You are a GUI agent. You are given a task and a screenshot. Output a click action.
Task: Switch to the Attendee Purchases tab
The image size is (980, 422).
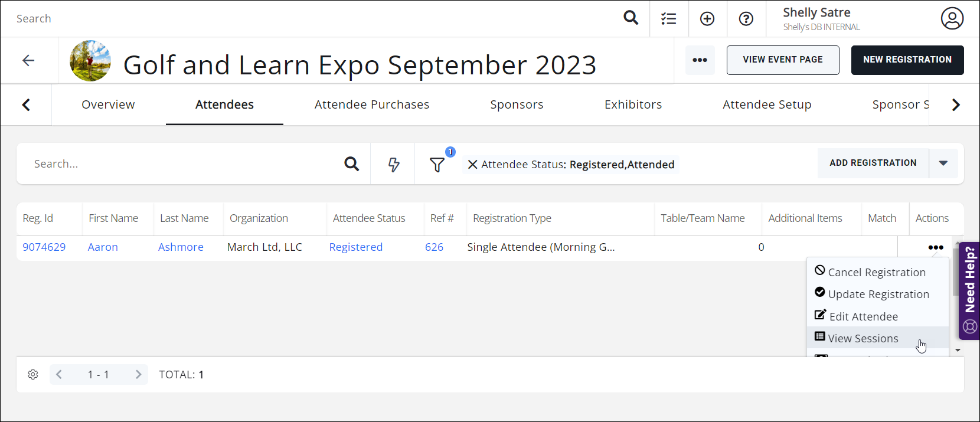pos(371,104)
